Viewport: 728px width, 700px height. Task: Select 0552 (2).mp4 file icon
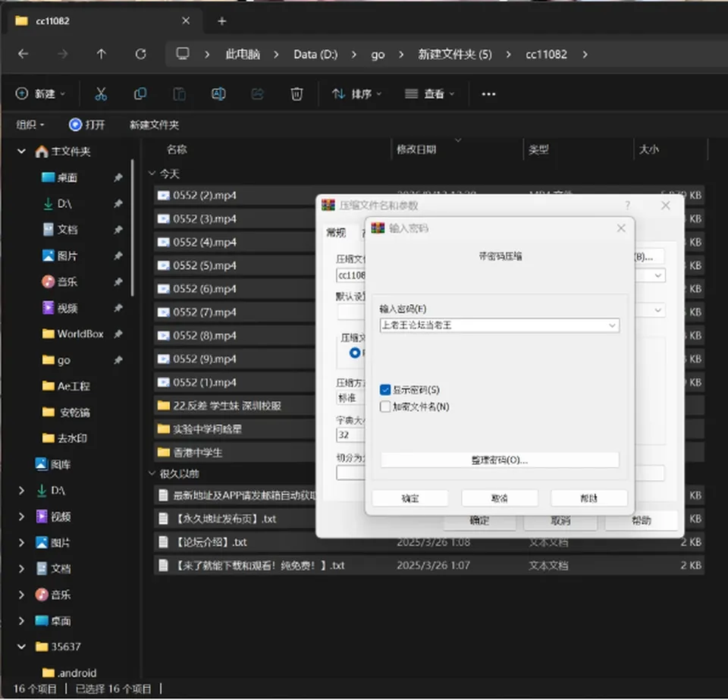pos(164,196)
